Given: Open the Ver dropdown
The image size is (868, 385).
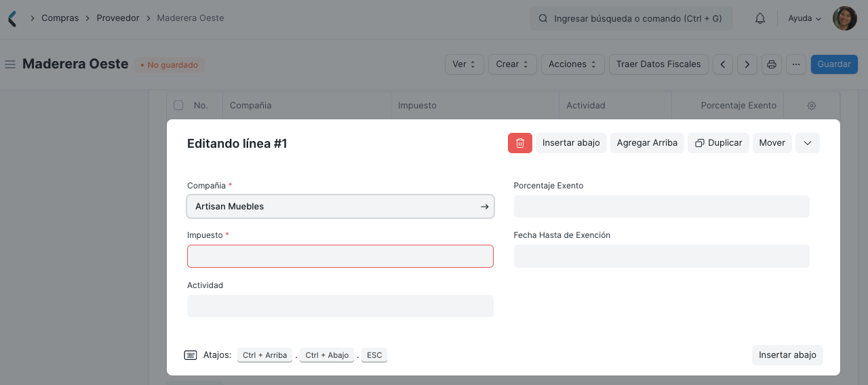Looking at the screenshot, I should [465, 64].
